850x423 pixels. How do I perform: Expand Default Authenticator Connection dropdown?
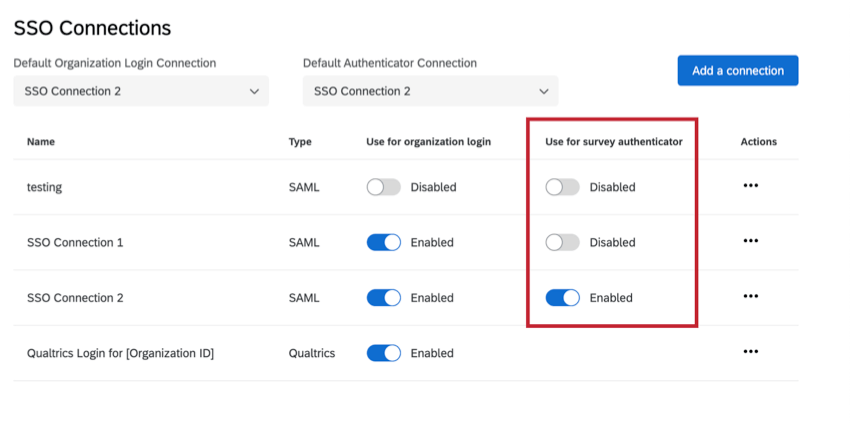point(431,91)
